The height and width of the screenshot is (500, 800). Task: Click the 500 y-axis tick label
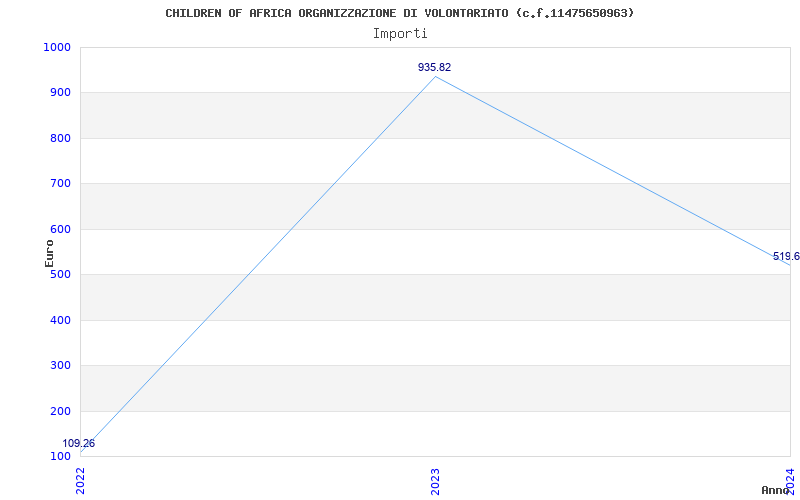(60, 274)
